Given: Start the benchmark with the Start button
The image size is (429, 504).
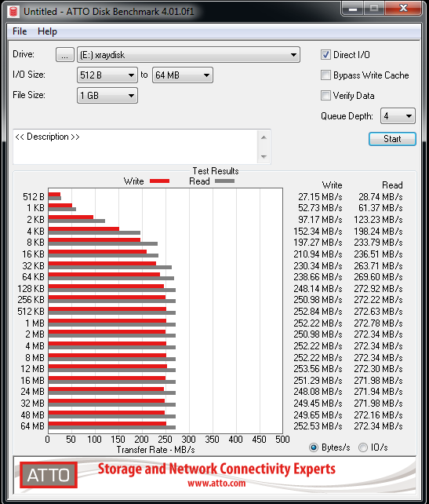Looking at the screenshot, I should [392, 139].
